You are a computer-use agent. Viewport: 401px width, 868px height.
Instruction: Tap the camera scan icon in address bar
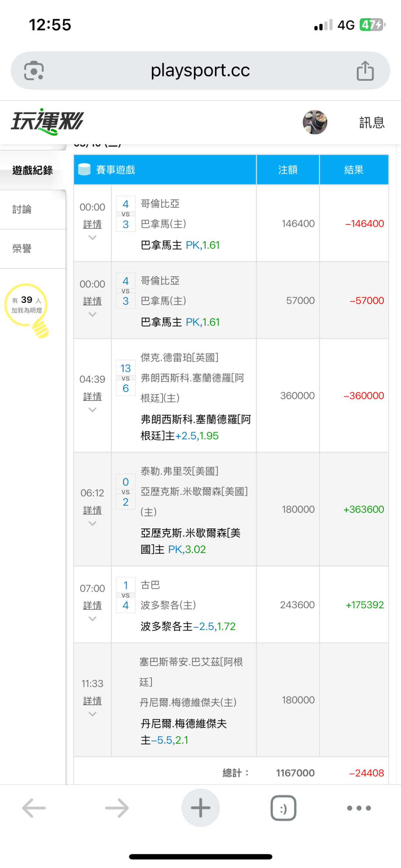pyautogui.click(x=34, y=71)
